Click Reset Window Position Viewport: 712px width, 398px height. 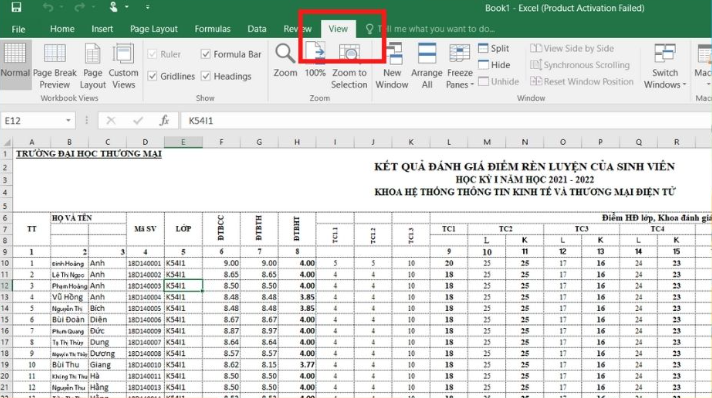pyautogui.click(x=582, y=81)
